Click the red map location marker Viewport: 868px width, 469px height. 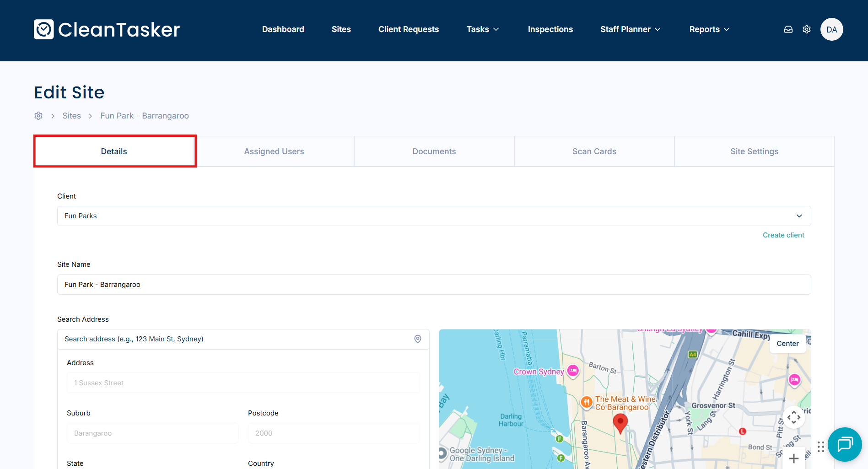click(620, 423)
